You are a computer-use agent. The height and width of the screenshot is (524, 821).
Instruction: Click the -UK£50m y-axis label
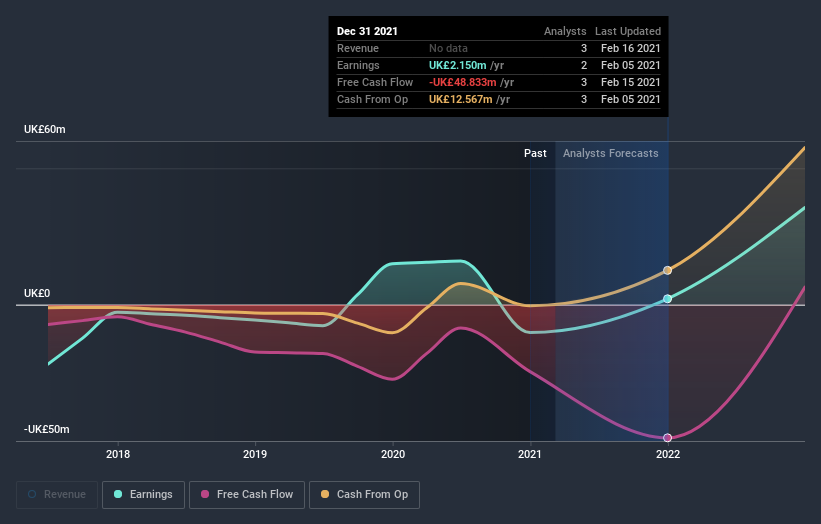click(x=46, y=429)
